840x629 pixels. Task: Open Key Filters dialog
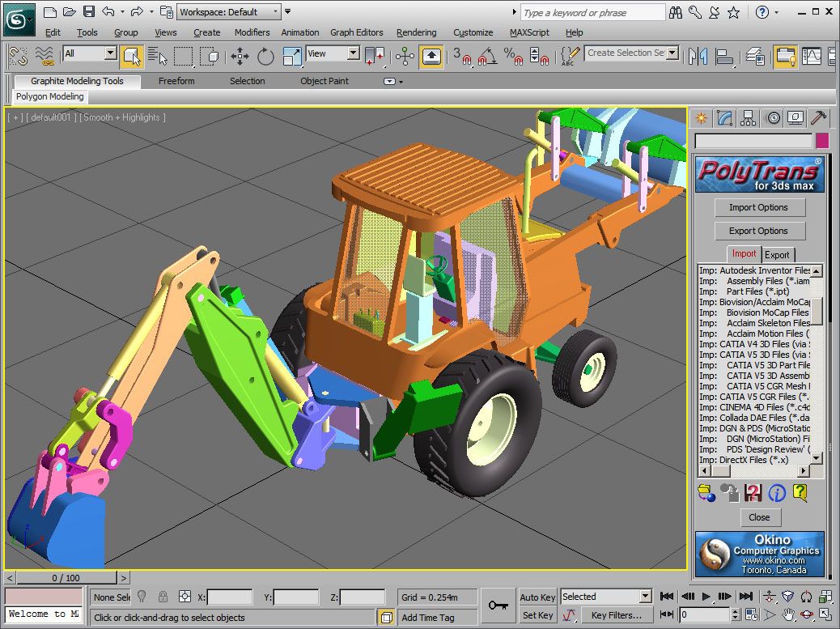click(x=616, y=615)
